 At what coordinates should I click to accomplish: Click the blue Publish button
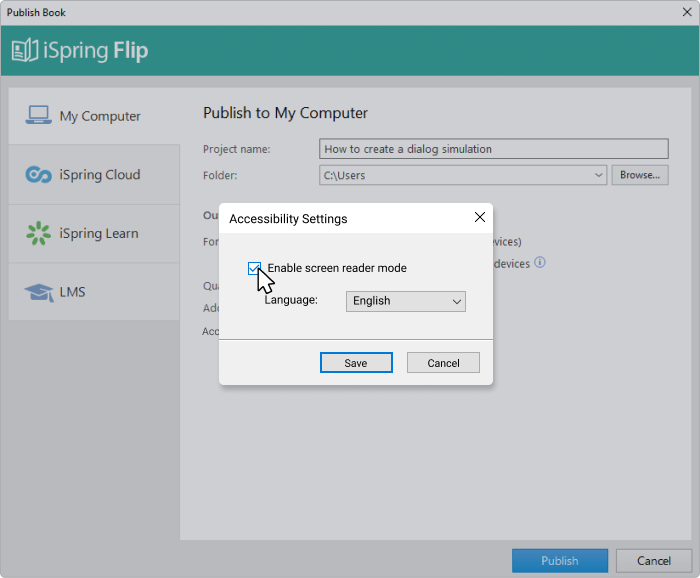point(560,561)
